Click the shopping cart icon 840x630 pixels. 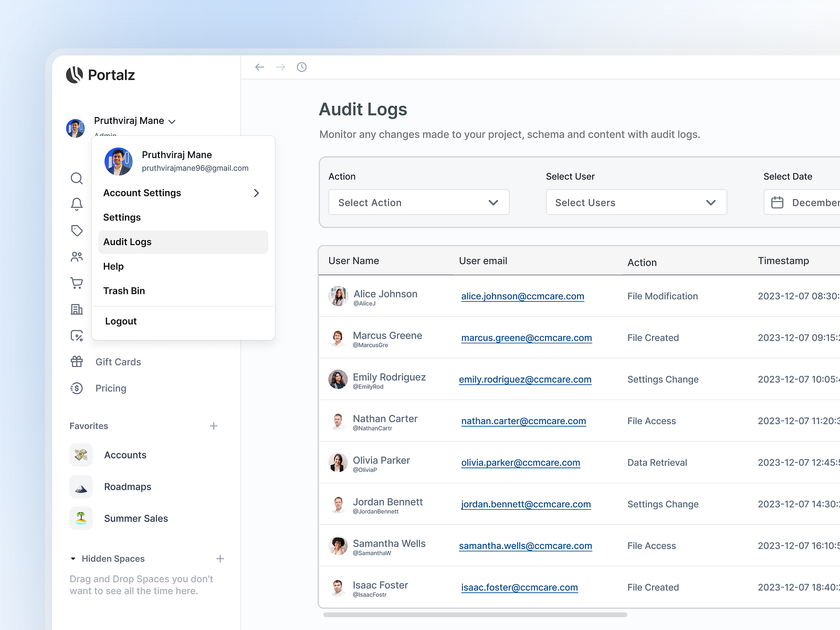pos(77,283)
